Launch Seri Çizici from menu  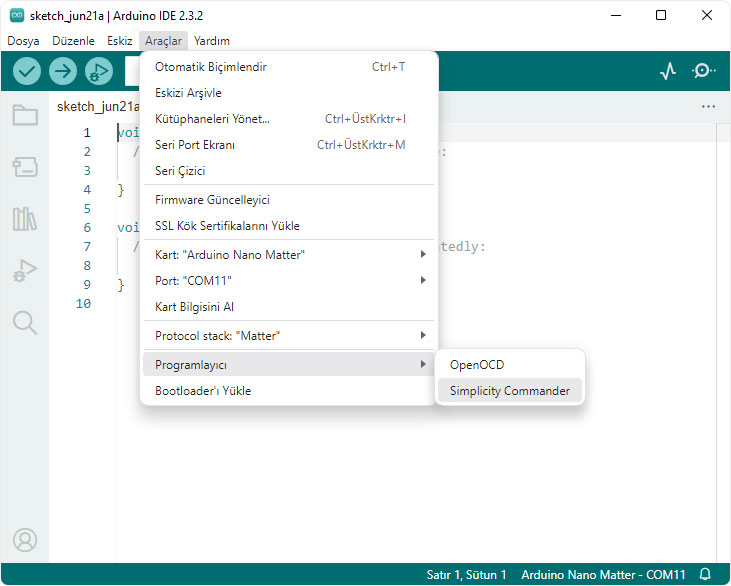coord(289,171)
